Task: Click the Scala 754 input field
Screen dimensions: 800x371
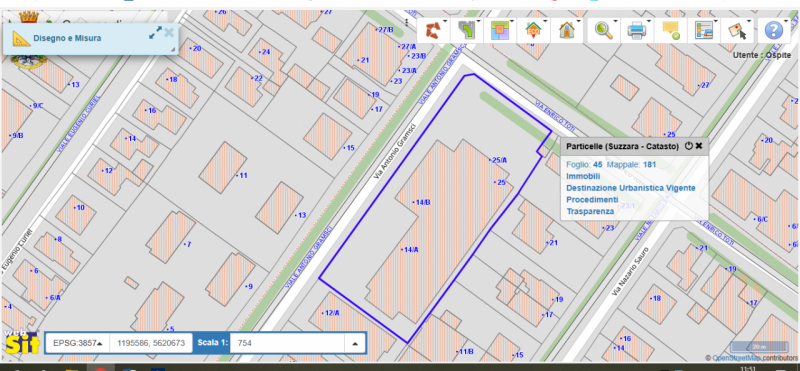Action: 288,343
